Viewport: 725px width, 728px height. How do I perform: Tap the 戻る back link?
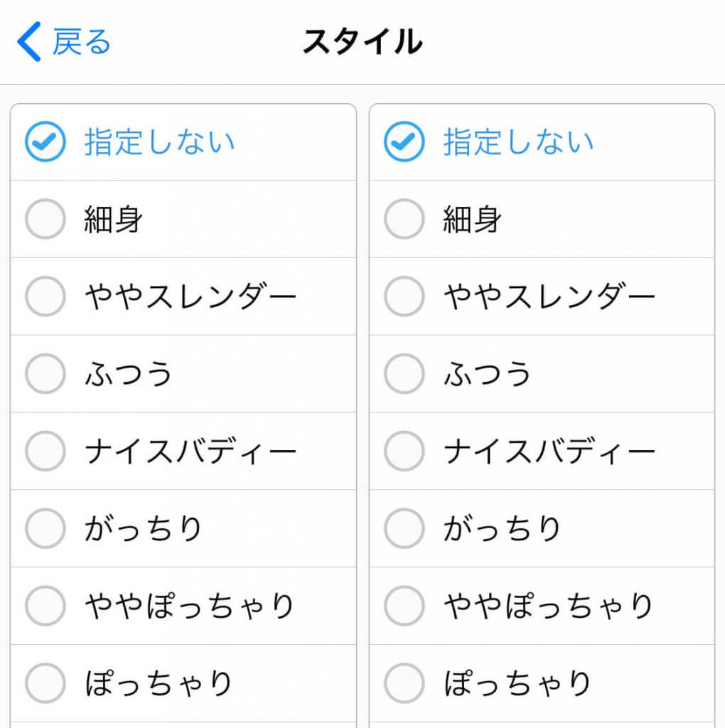click(81, 42)
